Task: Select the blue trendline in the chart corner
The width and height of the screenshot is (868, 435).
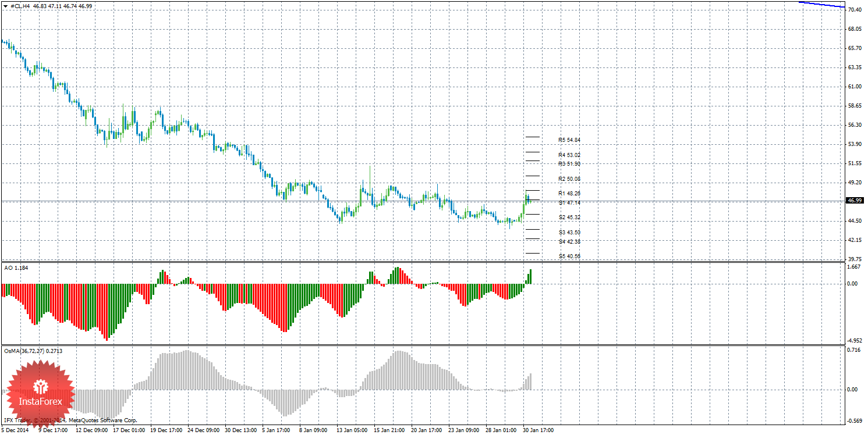Action: point(821,5)
